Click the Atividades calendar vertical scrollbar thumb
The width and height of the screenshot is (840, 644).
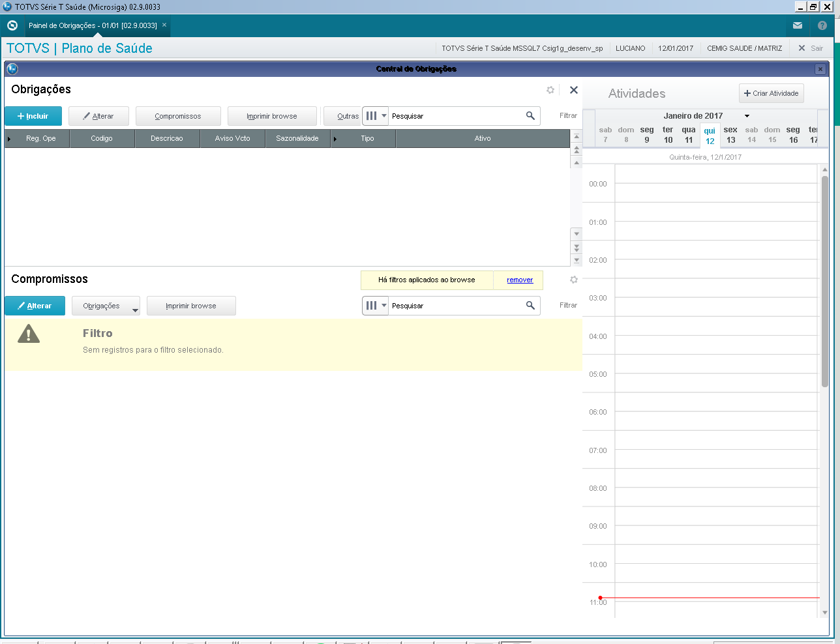(x=825, y=281)
